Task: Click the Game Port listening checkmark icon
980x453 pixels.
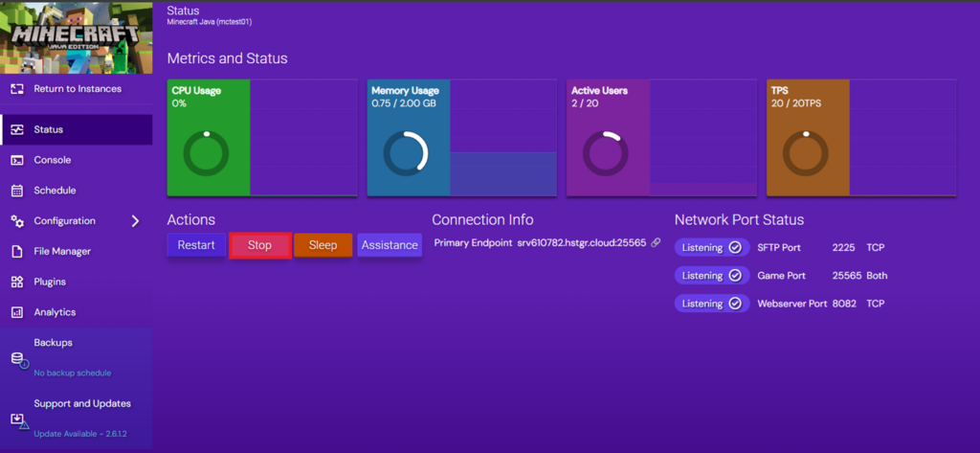Action: point(736,275)
